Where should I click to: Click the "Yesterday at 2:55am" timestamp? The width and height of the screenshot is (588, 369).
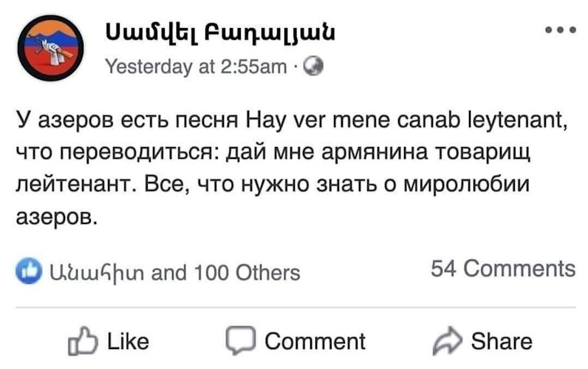tap(196, 67)
